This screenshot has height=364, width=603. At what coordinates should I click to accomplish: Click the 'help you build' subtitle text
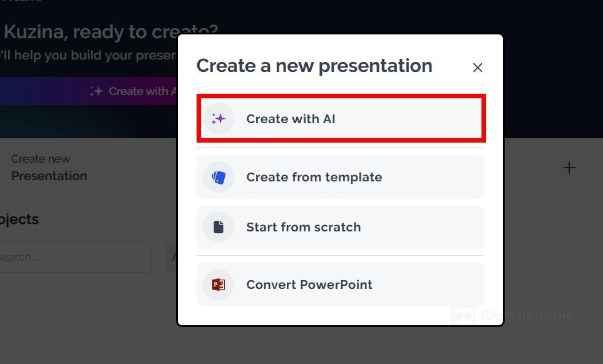point(88,55)
